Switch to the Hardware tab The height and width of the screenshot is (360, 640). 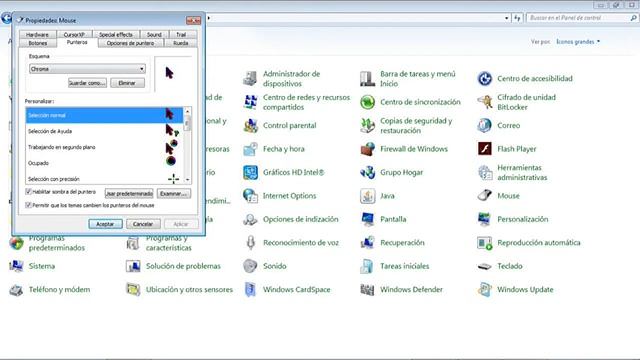tap(37, 35)
